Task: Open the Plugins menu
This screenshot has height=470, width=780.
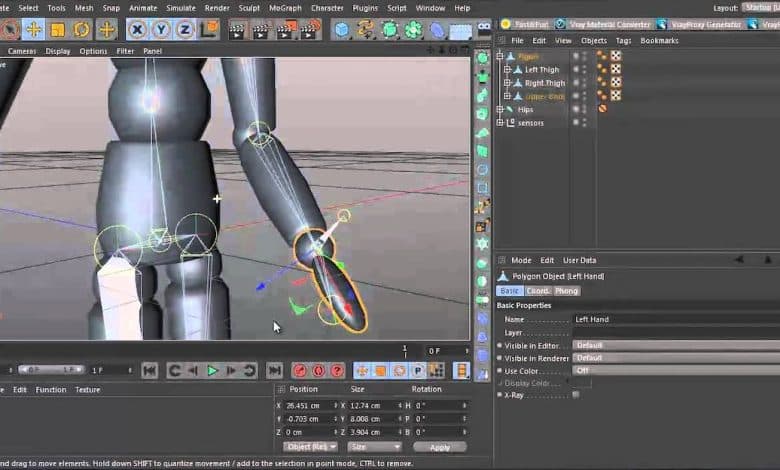Action: pyautogui.click(x=365, y=8)
